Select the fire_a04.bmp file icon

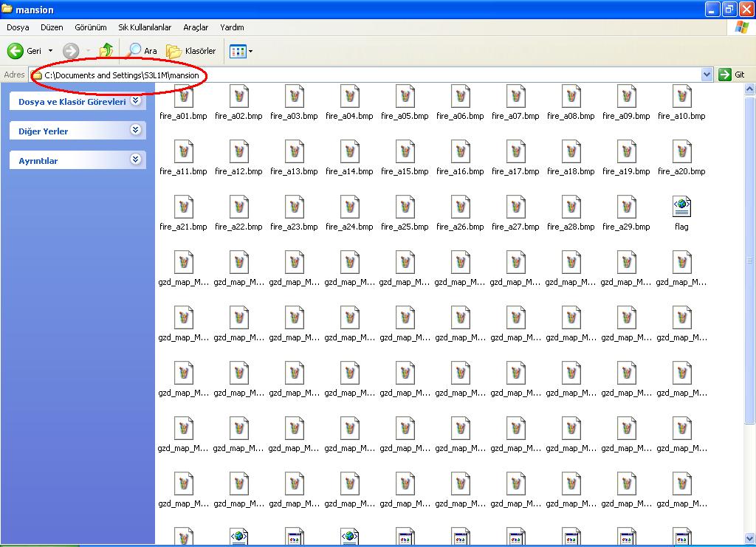tap(349, 96)
